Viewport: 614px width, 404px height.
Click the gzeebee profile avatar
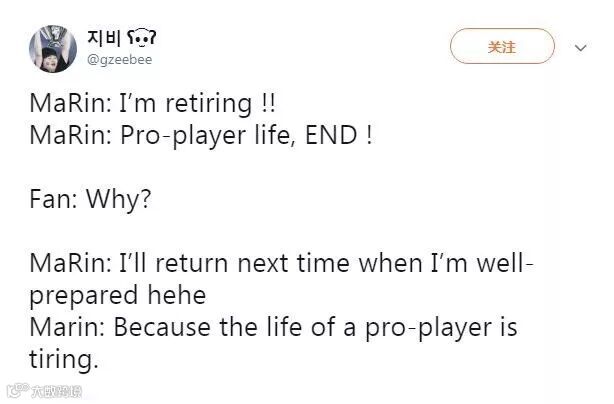(52, 47)
